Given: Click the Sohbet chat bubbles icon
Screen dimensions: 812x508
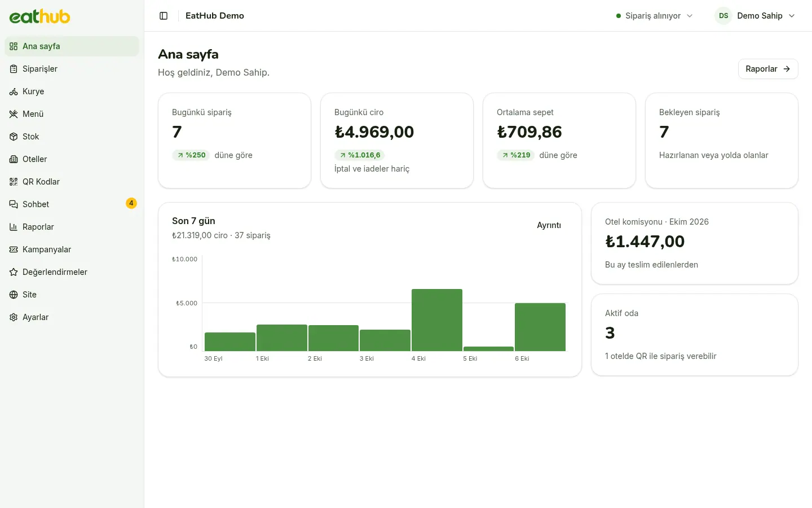Looking at the screenshot, I should (14, 204).
